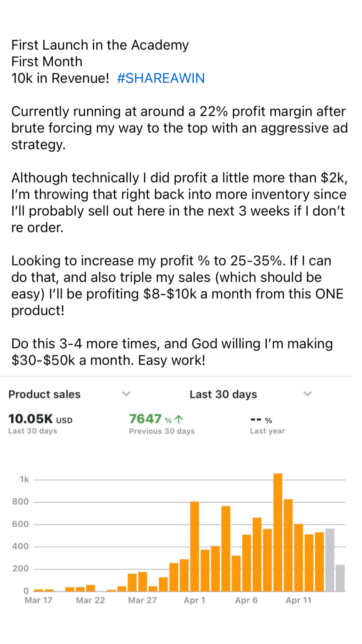The width and height of the screenshot is (362, 644).
Task: Tap the 'First Launch in the Academy' heading
Action: pyautogui.click(x=100, y=45)
